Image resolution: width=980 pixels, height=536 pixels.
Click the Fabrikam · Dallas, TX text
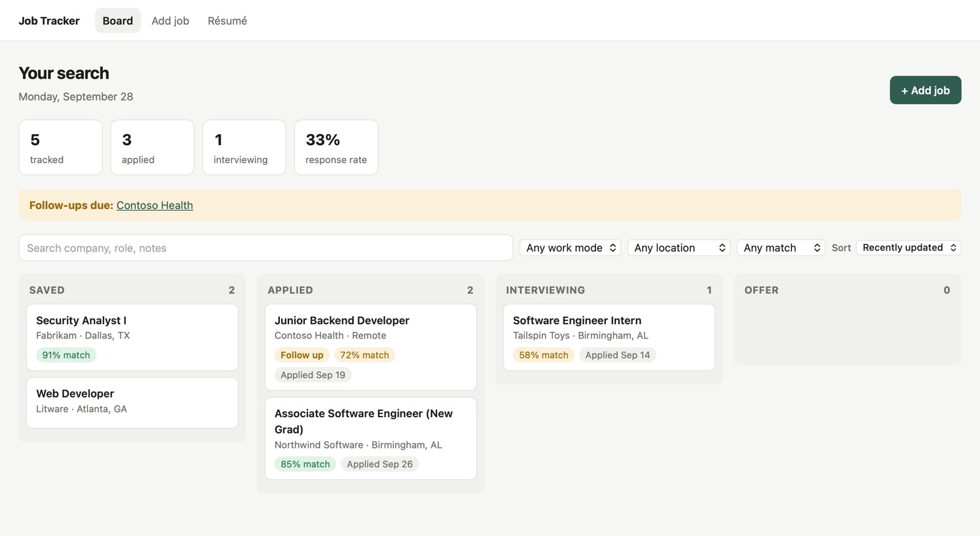[83, 336]
